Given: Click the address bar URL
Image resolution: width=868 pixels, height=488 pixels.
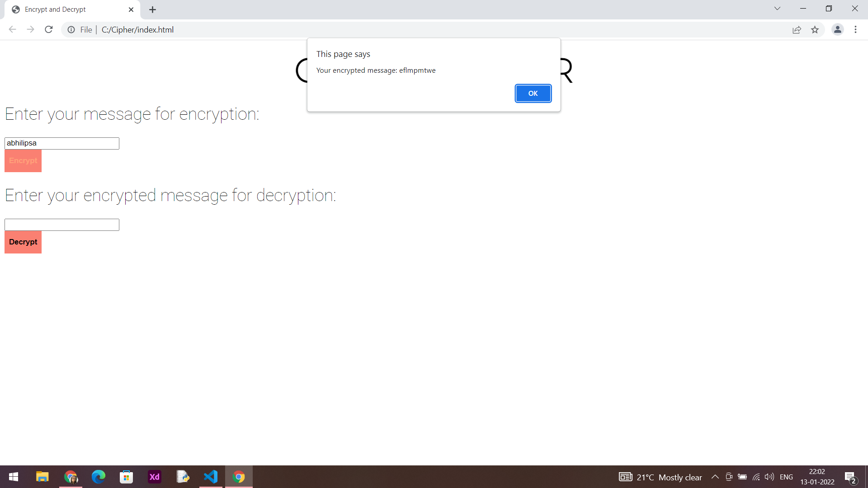Looking at the screenshot, I should click(137, 30).
